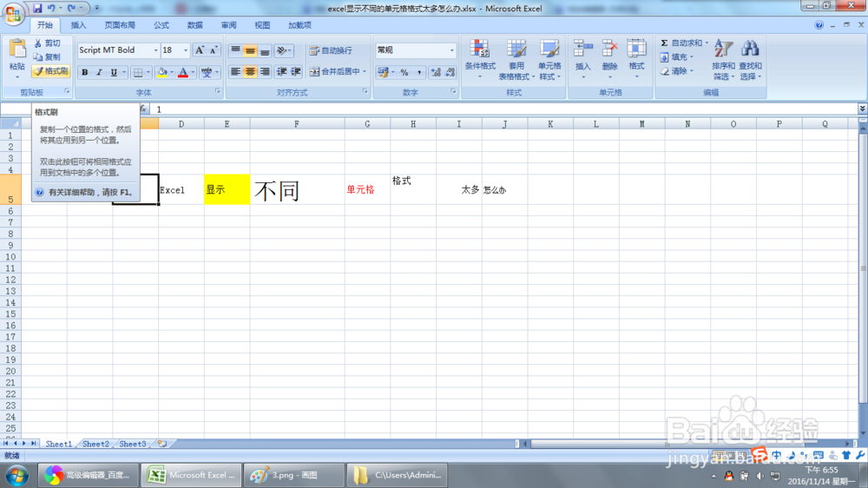Image resolution: width=868 pixels, height=488 pixels.
Task: Toggle Bold formatting
Action: point(85,73)
